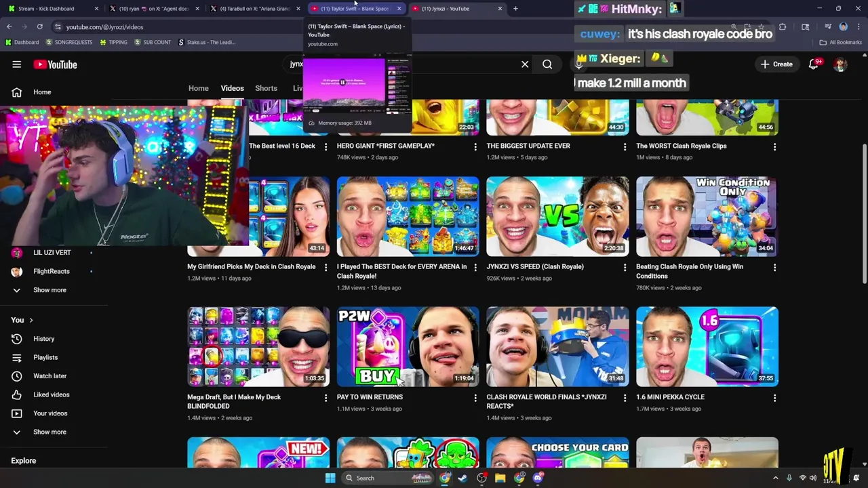Open options menu for JYNXZI VS SPEED video
Viewport: 868px width, 488px height.
625,268
